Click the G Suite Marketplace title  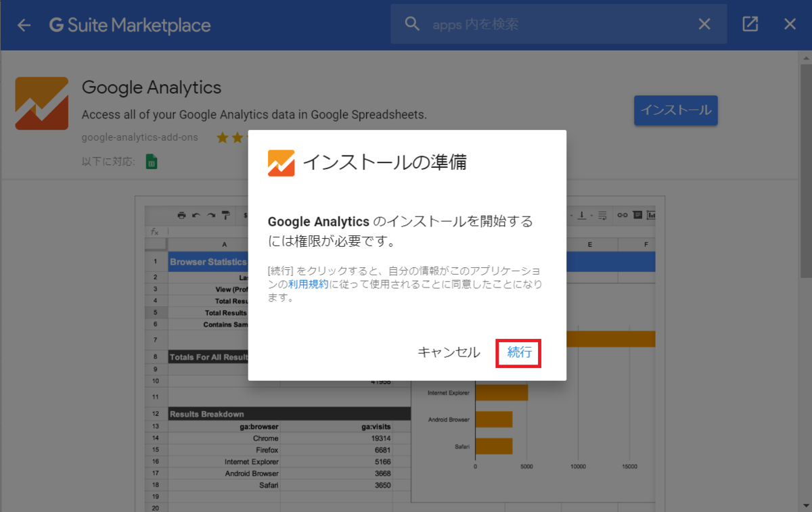coord(130,25)
